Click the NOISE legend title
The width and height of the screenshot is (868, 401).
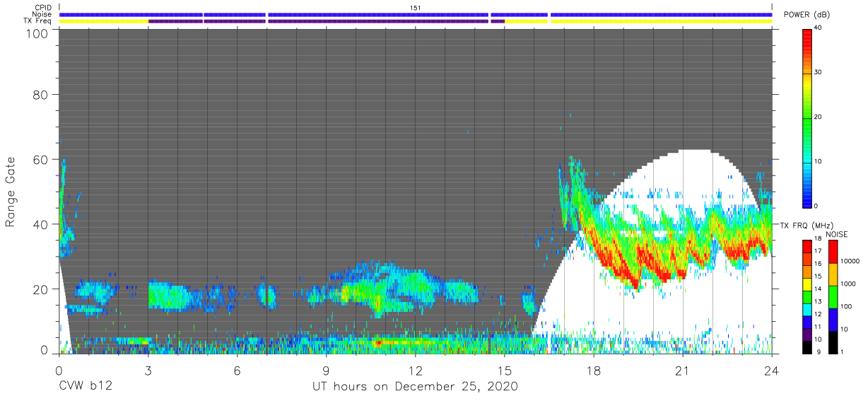click(x=837, y=234)
